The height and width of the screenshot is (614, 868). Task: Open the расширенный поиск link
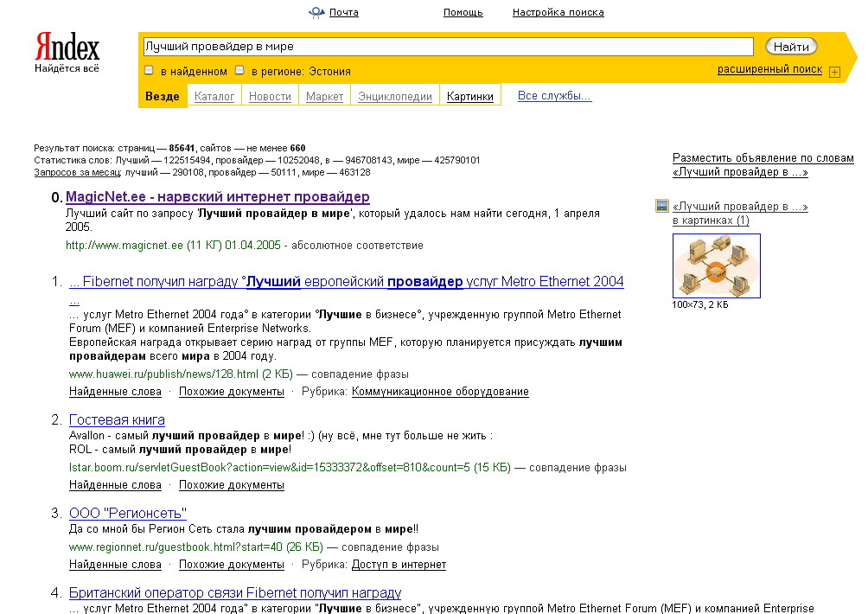[x=769, y=69]
